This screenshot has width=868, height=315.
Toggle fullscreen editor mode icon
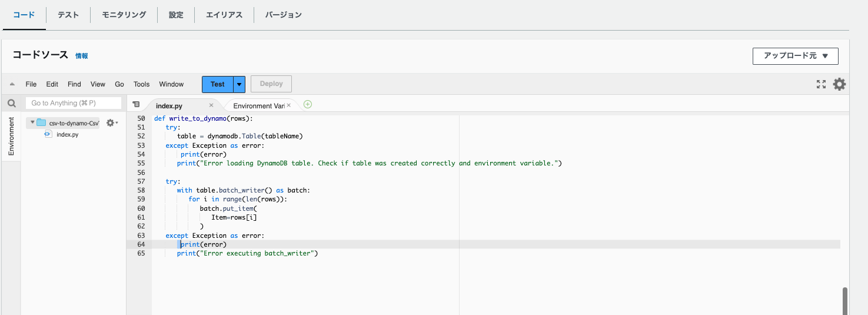tap(821, 84)
